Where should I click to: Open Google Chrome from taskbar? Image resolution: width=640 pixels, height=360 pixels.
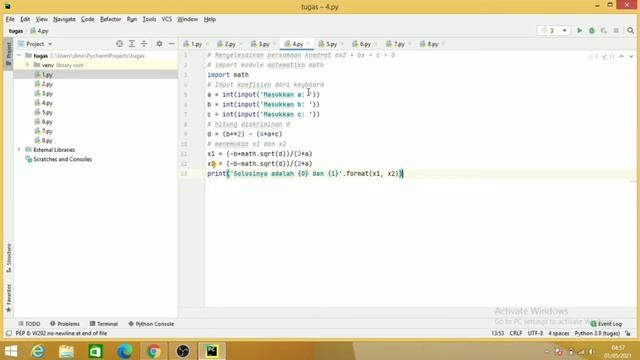(154, 351)
